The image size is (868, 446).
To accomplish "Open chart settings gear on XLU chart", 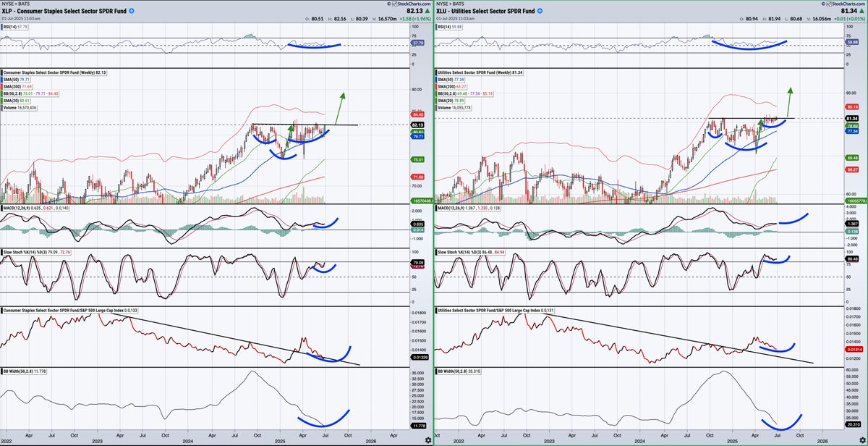I will point(861,439).
